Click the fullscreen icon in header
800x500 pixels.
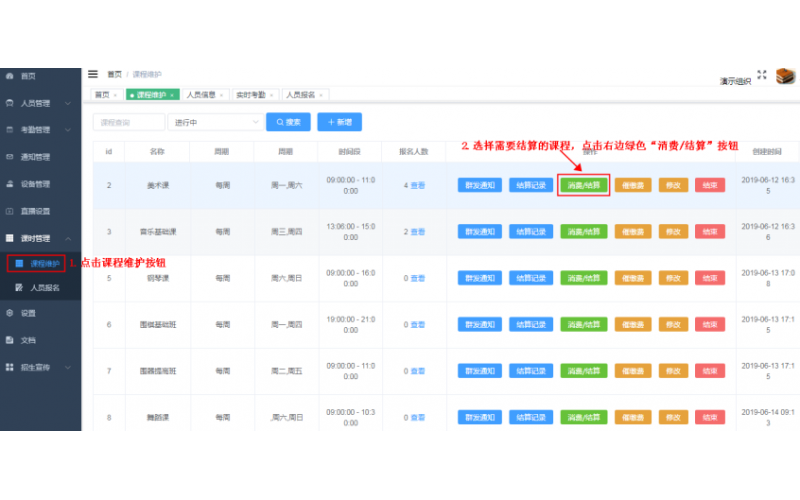pyautogui.click(x=762, y=74)
